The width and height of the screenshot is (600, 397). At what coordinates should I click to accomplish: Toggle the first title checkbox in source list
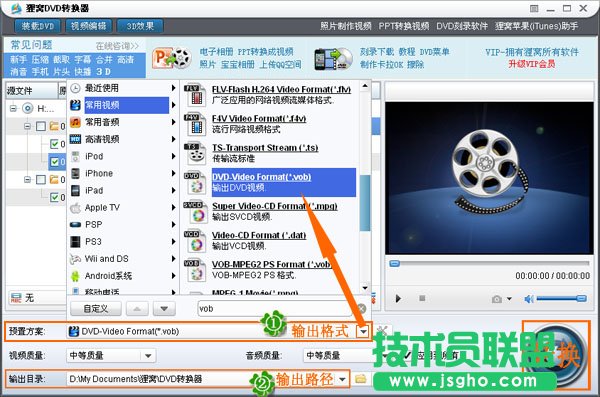(x=55, y=144)
